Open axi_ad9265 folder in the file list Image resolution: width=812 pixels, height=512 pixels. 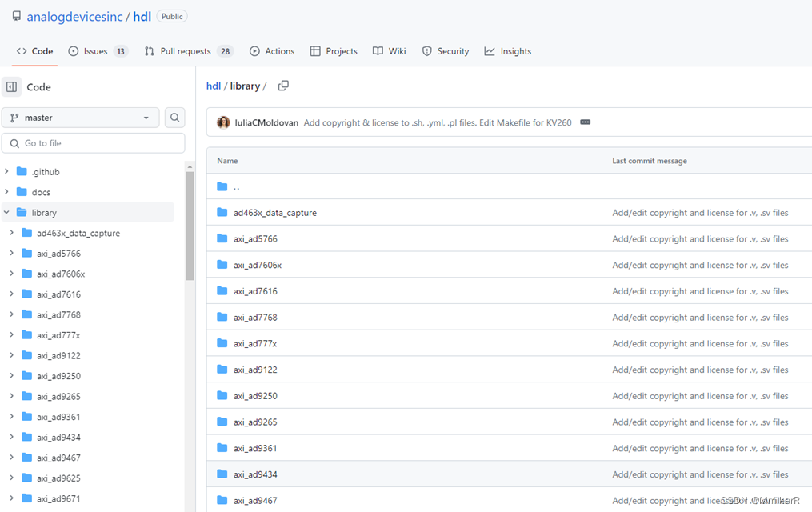click(255, 422)
